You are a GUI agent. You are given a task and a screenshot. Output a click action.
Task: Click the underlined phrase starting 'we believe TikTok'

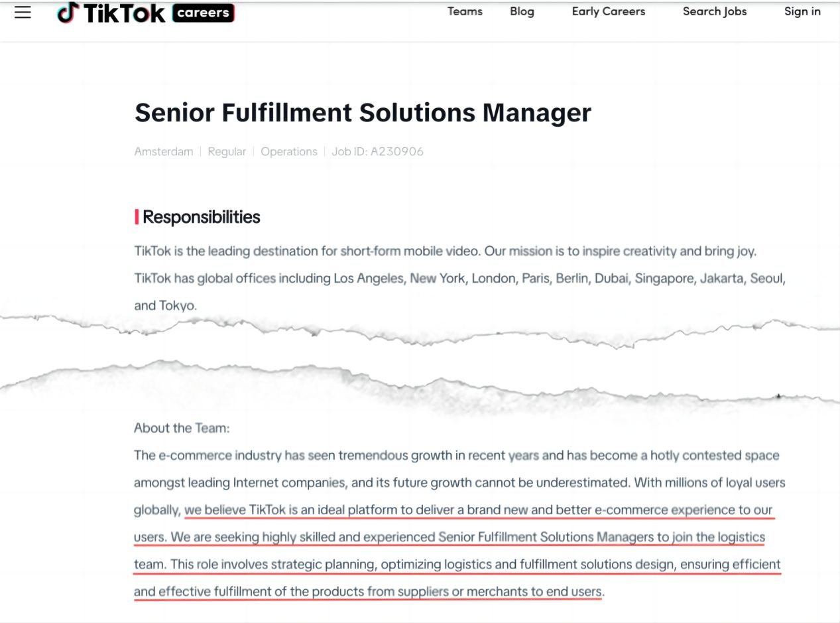click(x=477, y=510)
